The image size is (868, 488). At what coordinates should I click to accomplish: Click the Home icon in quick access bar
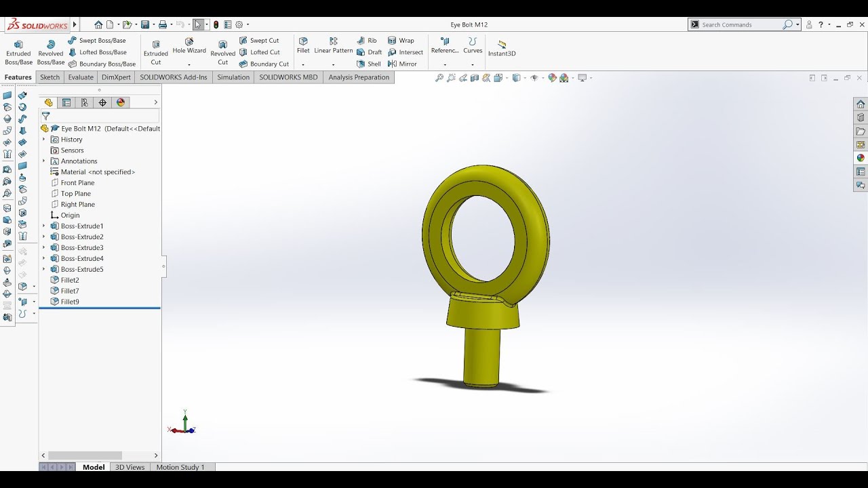(98, 24)
